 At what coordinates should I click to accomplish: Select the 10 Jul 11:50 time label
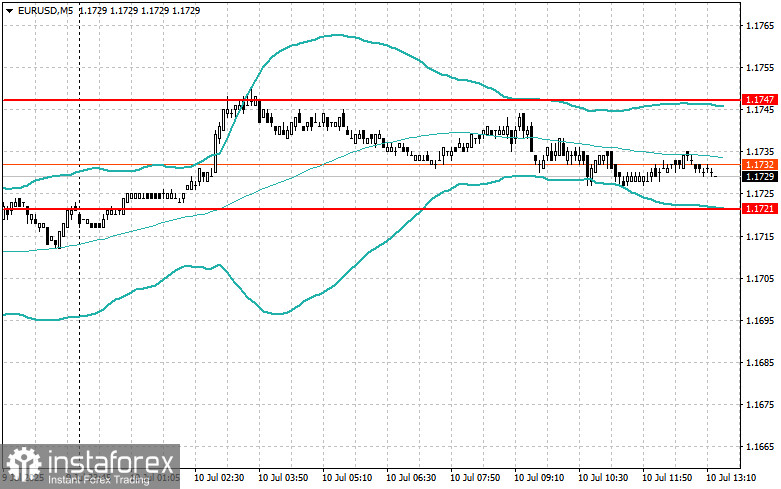(x=667, y=478)
